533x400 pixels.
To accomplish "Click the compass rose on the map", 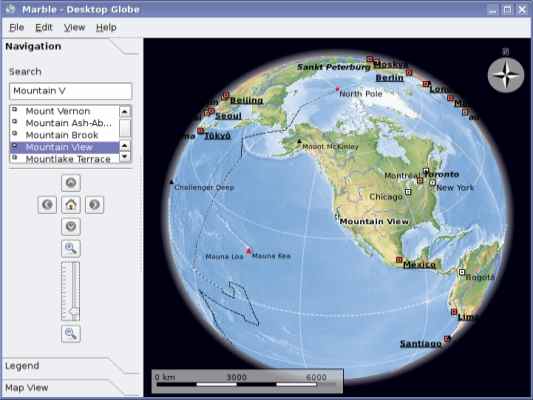I will 506,75.
